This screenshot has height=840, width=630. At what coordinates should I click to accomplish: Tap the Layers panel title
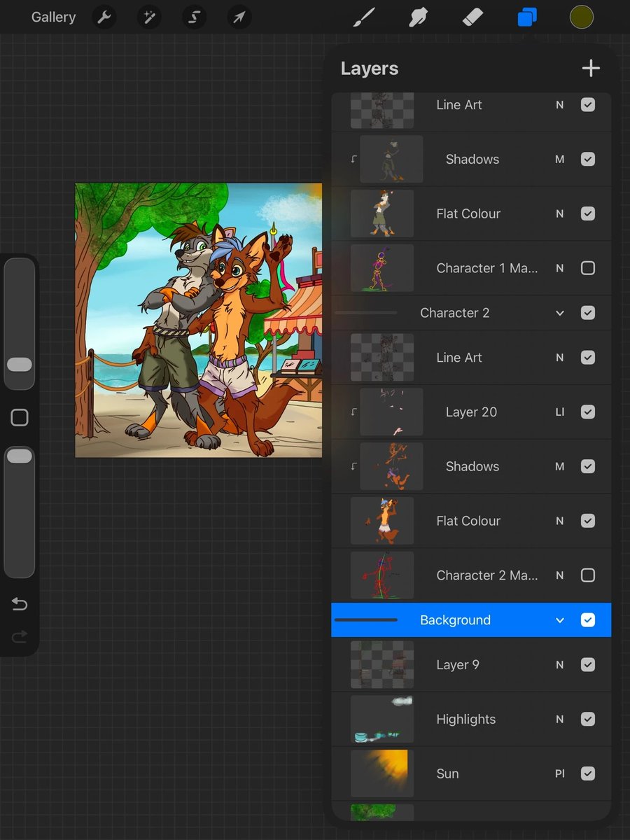(369, 69)
